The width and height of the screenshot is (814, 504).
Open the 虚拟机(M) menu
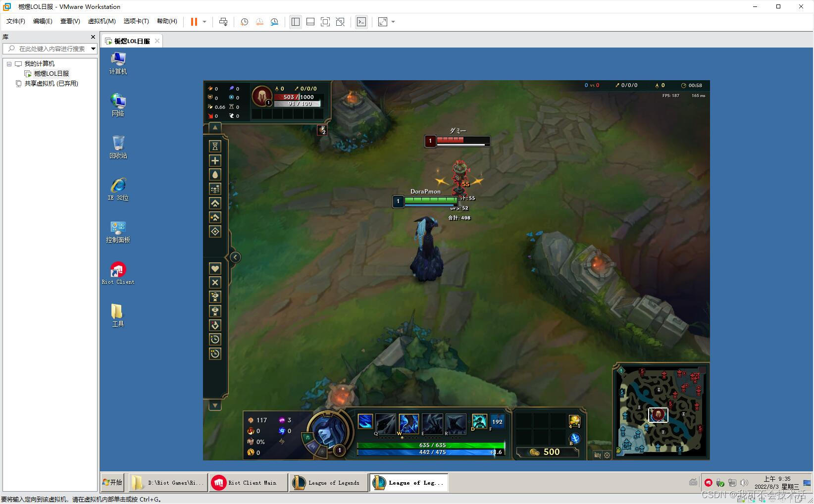pos(102,21)
